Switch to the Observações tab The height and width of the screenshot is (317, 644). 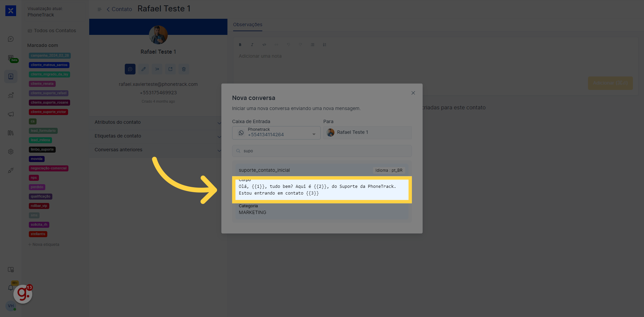248,24
